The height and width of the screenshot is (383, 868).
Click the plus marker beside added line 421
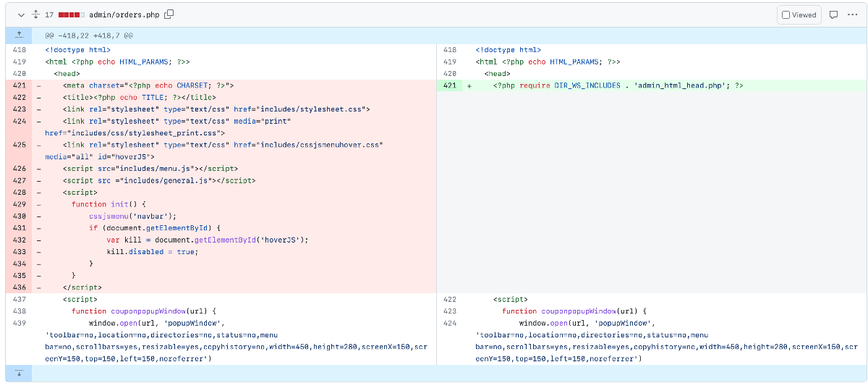click(469, 85)
